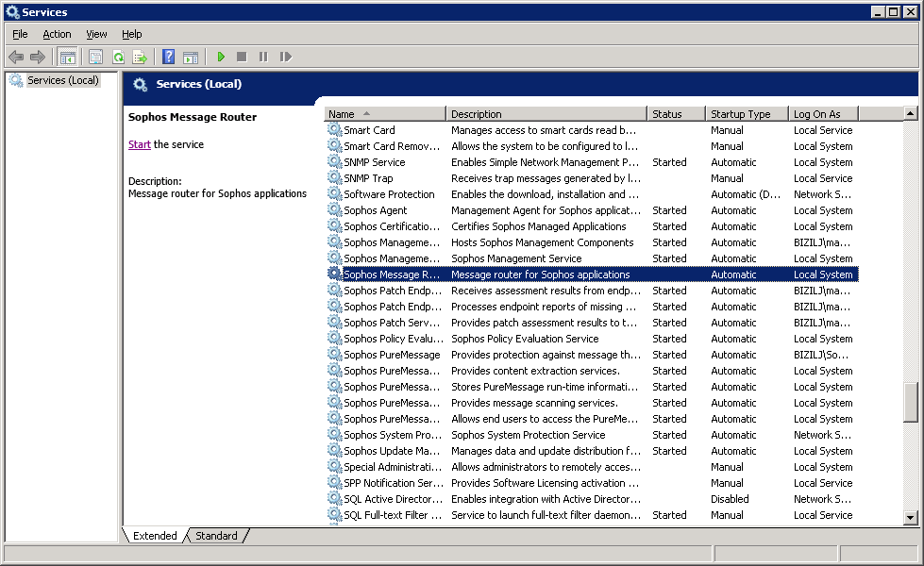
Task: Toggle the Show/Hide Console Tree icon
Action: tap(68, 58)
